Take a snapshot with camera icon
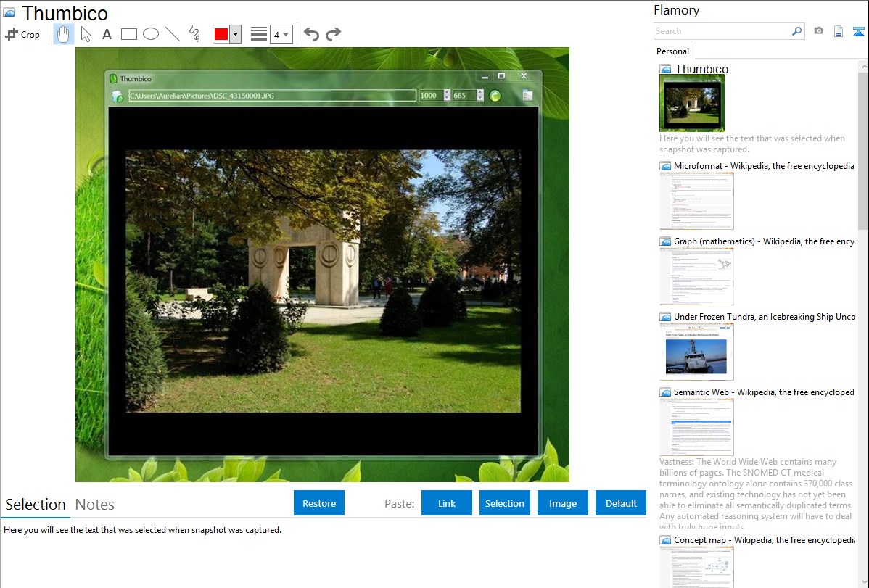Viewport: 869px width, 588px height. click(x=818, y=31)
